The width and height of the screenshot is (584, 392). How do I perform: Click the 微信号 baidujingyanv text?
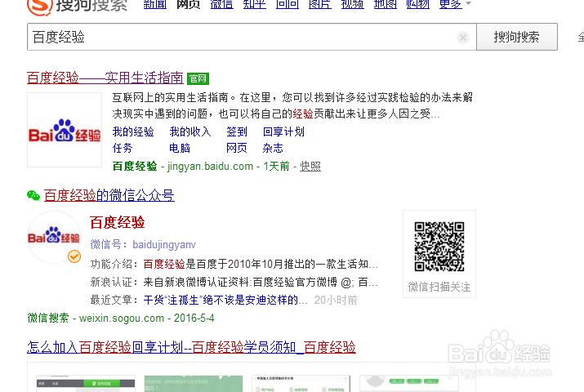click(143, 244)
